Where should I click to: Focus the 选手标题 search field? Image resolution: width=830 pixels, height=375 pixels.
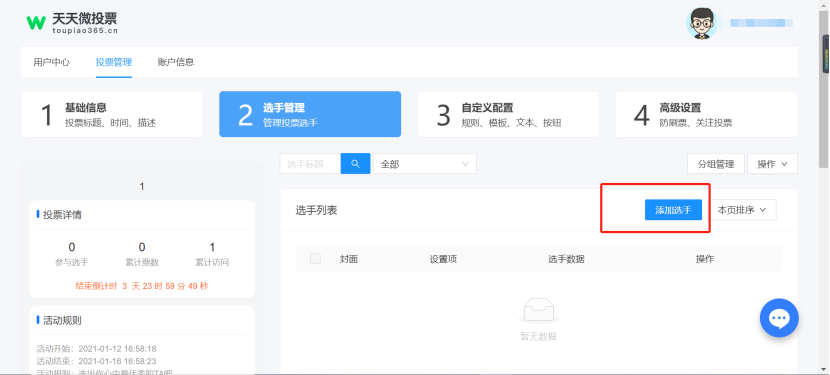click(x=310, y=164)
